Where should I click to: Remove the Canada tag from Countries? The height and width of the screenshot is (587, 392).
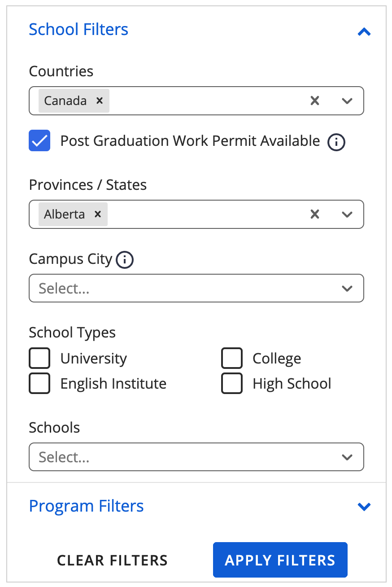(x=100, y=101)
